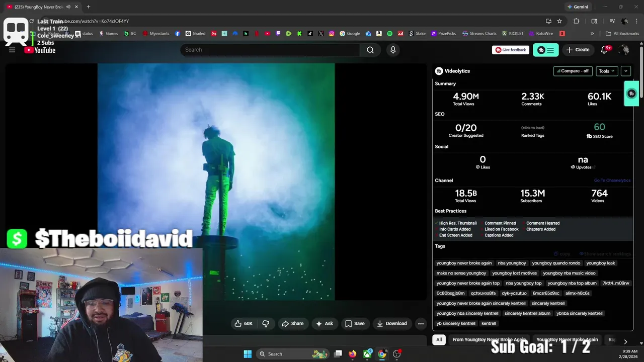This screenshot has width=644, height=362.
Task: Bookmark this page with the star icon
Action: pos(559,21)
